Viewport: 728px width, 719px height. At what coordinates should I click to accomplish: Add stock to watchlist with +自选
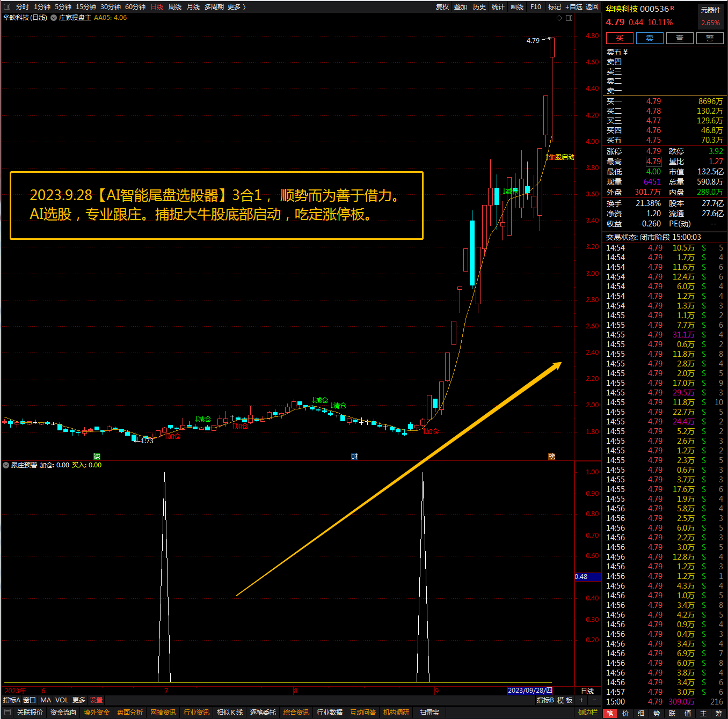[573, 7]
